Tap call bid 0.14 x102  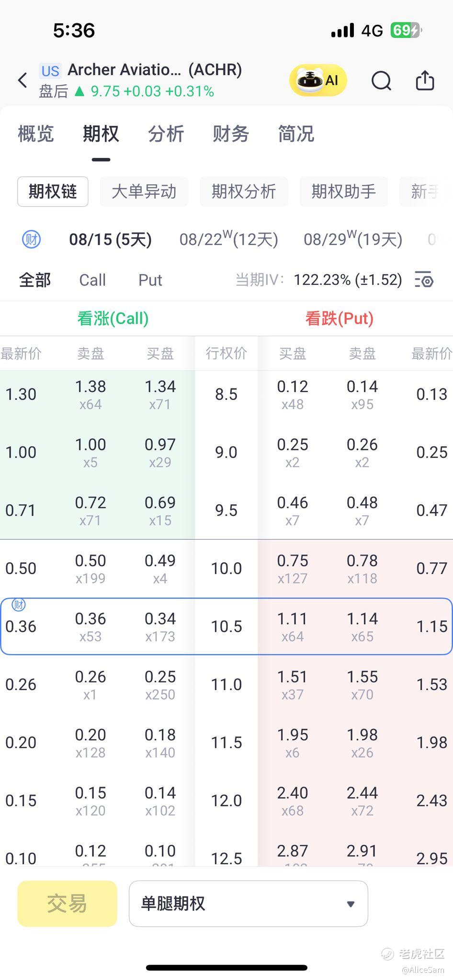click(160, 801)
